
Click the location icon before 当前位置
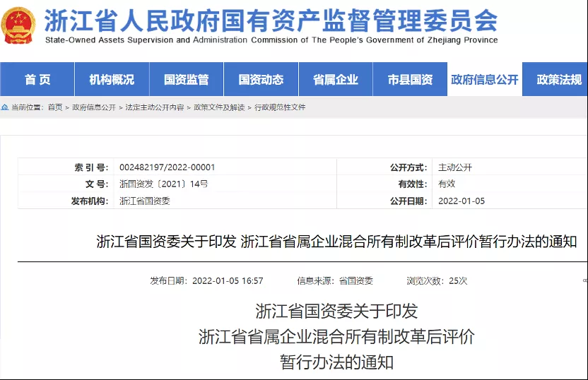click(5, 107)
